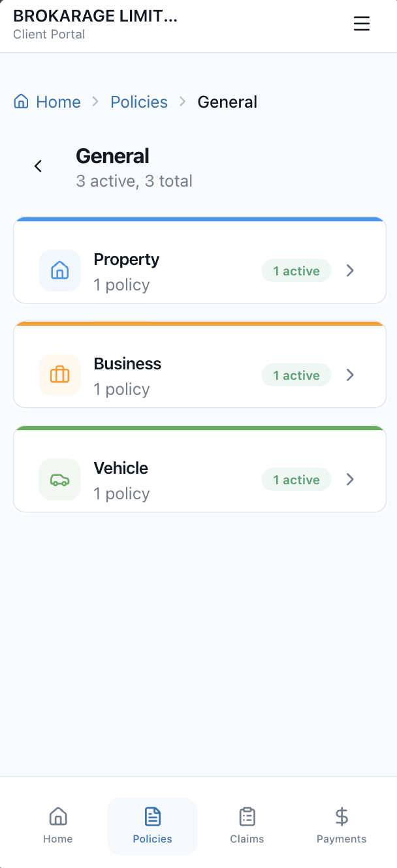Expand the Business policy details chevron

(x=350, y=375)
